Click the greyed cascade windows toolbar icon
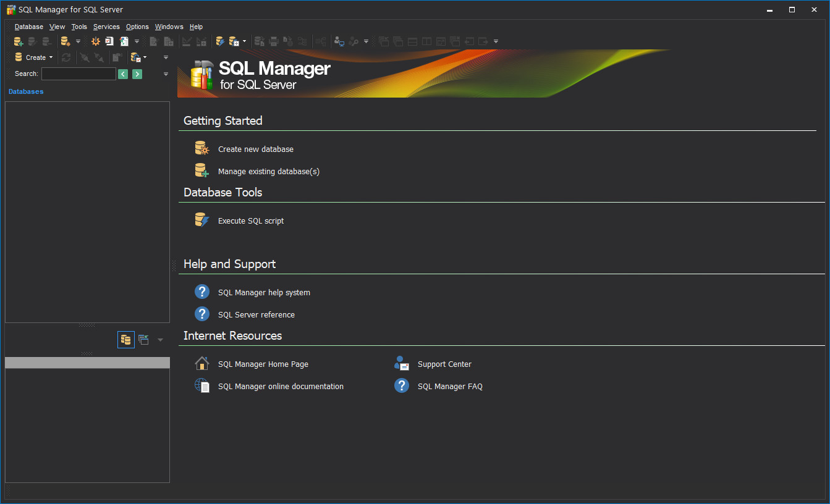 (x=398, y=41)
